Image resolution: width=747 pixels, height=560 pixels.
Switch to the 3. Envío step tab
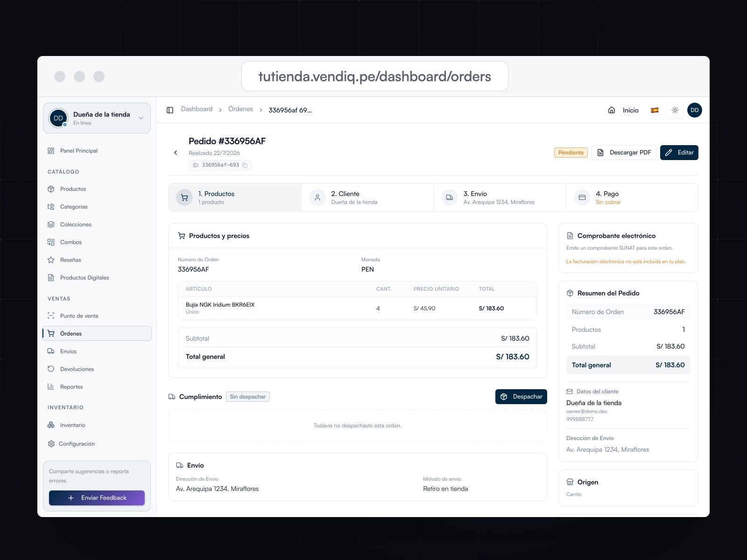point(500,197)
